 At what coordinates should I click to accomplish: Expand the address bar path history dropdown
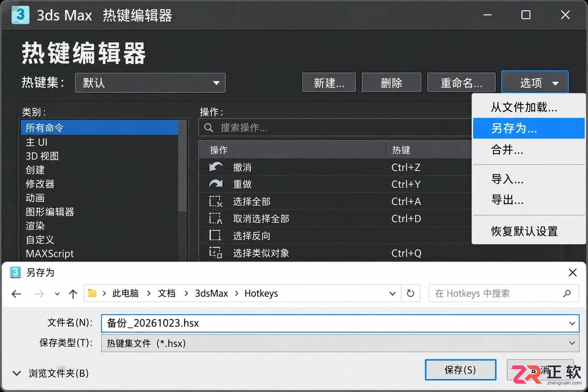(x=392, y=294)
